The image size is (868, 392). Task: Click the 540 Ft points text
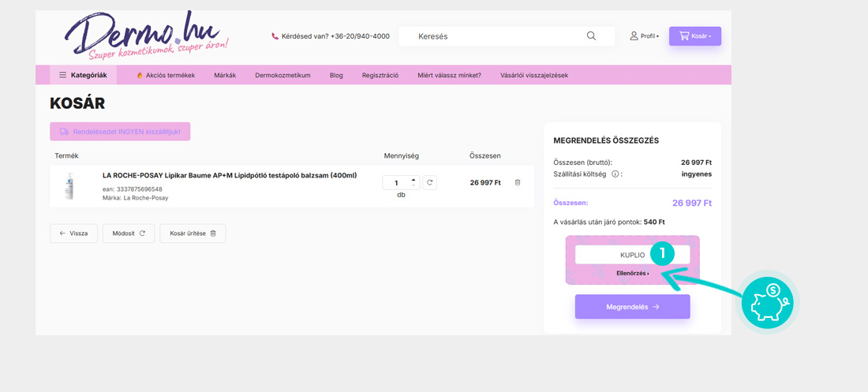pos(654,222)
